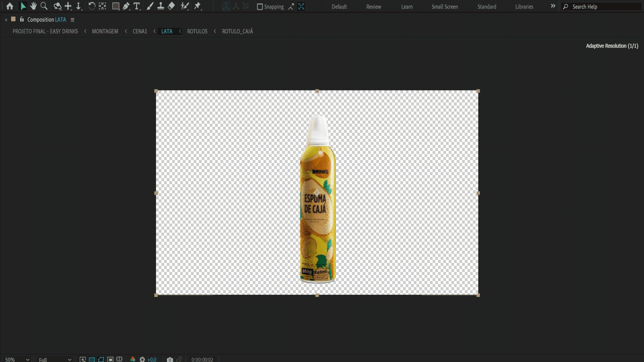644x362 pixels.
Task: Select the LATA breadcrumb item
Action: click(x=167, y=31)
